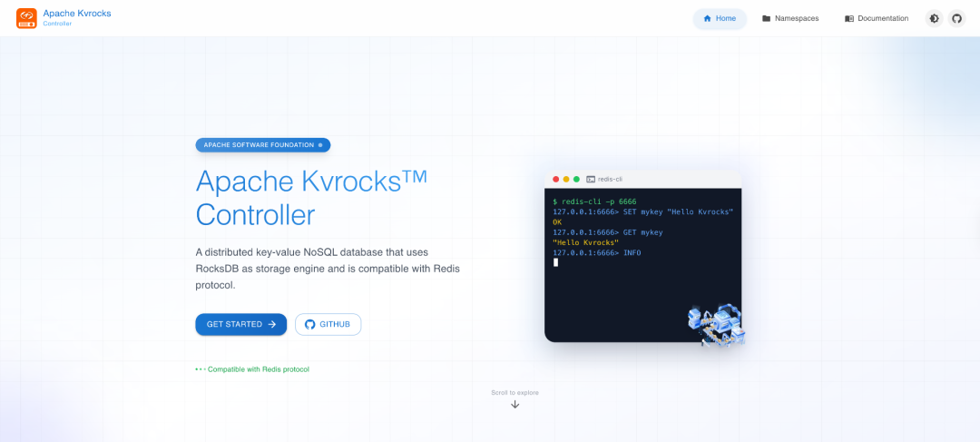The width and height of the screenshot is (980, 442).
Task: Click the terminal cursor block
Action: pyautogui.click(x=555, y=262)
